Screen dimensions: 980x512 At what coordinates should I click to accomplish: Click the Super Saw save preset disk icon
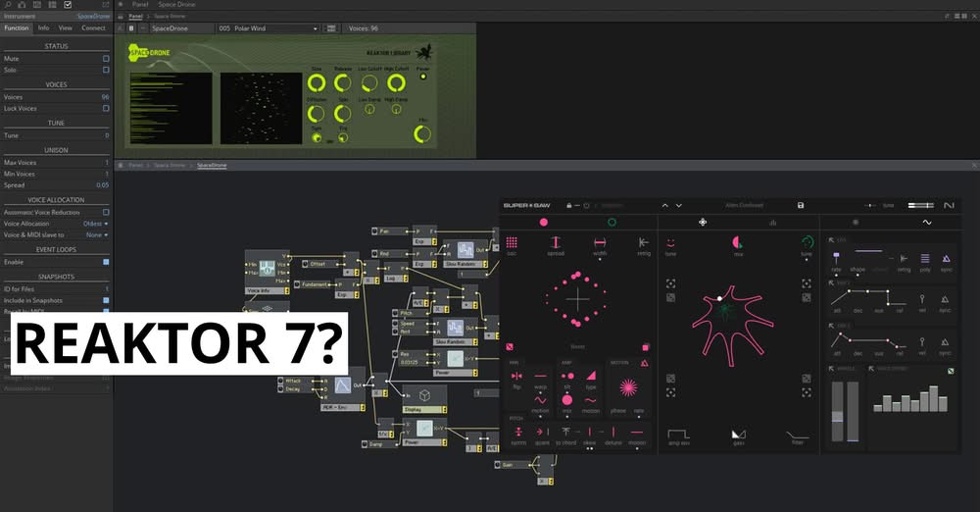(x=801, y=205)
